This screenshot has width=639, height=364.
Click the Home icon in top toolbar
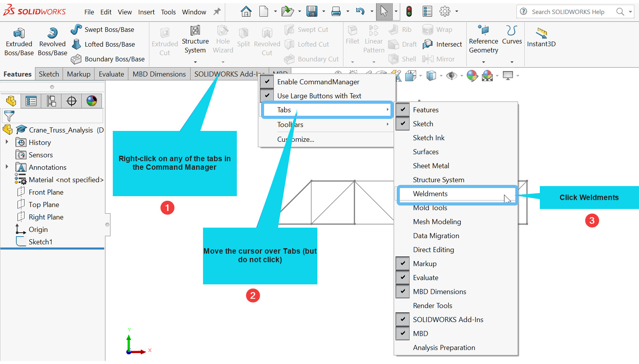(x=246, y=12)
